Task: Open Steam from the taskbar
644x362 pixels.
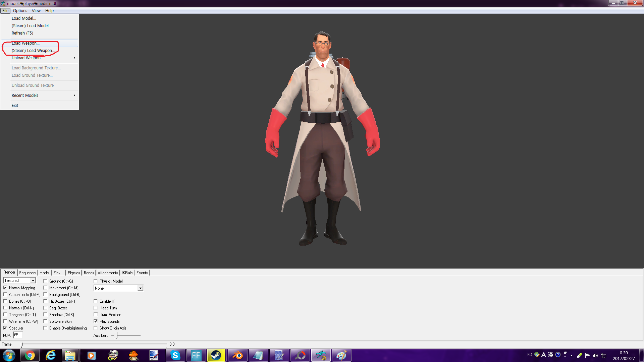Action: (216, 355)
